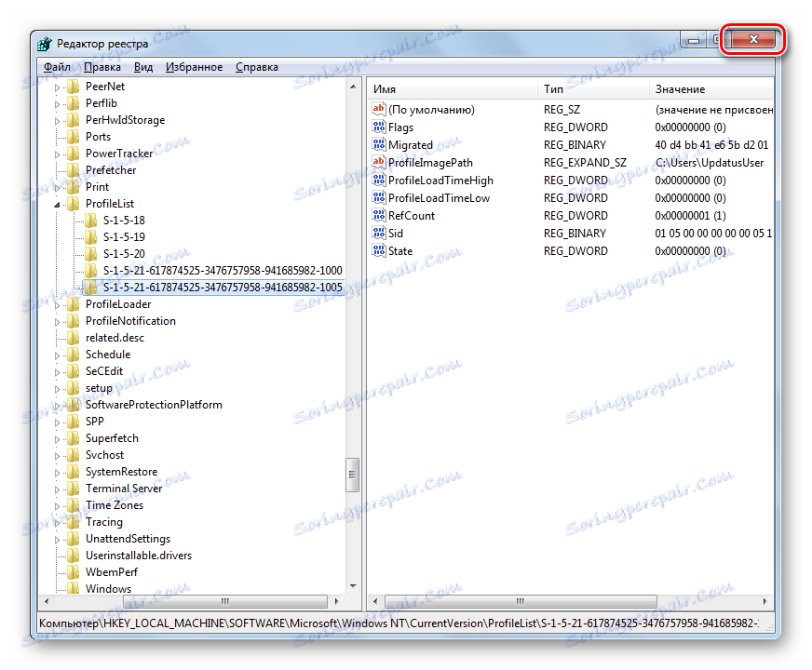Expand the Perflib key
The height and width of the screenshot is (670, 812).
(57, 104)
